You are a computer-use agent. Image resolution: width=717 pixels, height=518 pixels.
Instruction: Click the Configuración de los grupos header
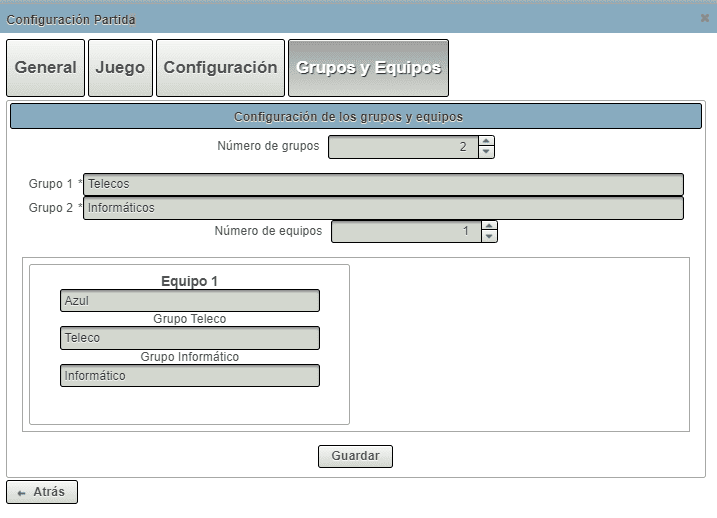click(x=355, y=117)
